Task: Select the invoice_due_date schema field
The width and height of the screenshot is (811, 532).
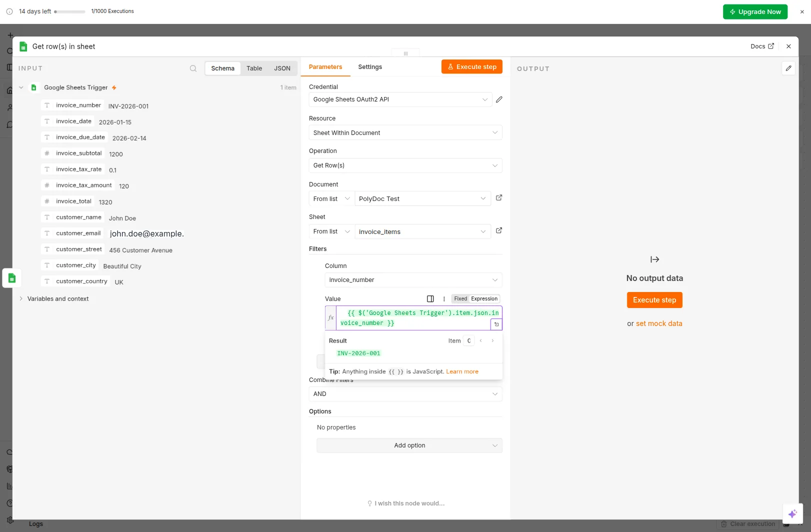Action: tap(75, 137)
